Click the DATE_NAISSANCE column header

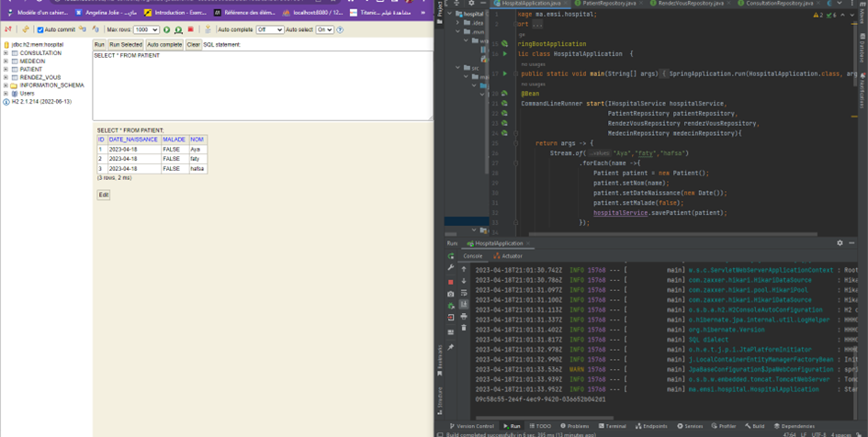pyautogui.click(x=133, y=140)
